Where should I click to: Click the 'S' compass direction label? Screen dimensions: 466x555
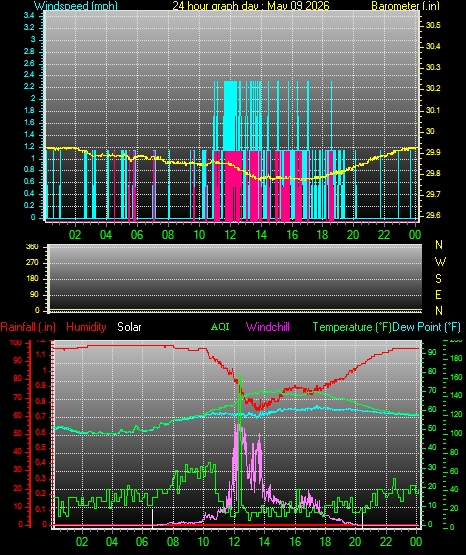click(x=438, y=279)
